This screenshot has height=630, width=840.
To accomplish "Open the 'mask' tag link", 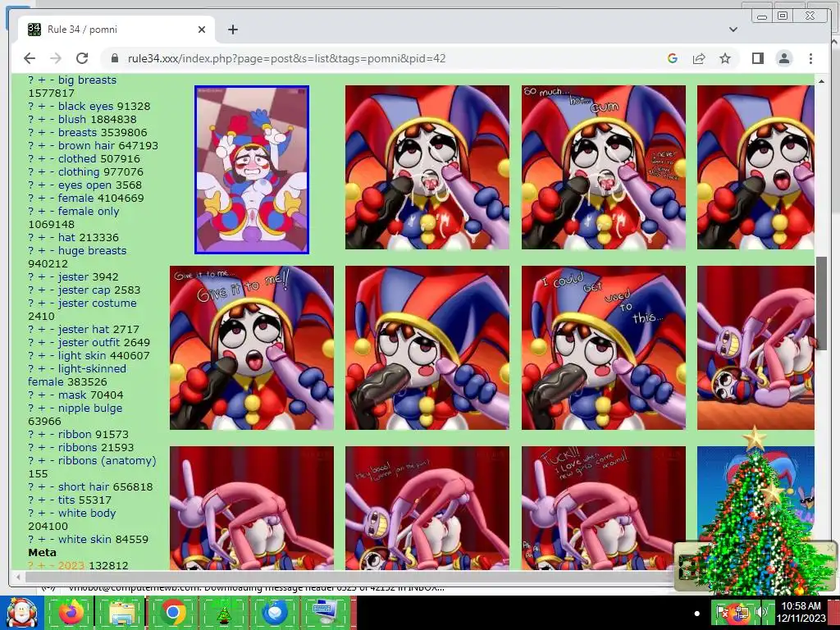I will click(x=72, y=395).
